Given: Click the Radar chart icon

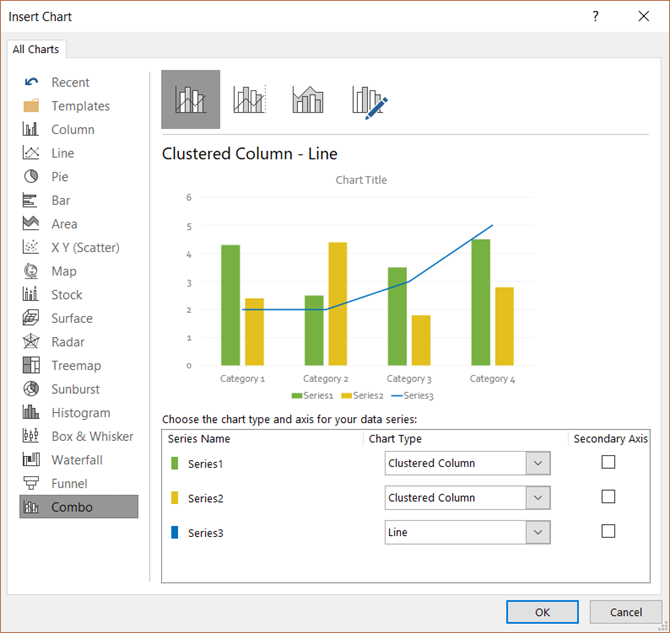Looking at the screenshot, I should coord(31,342).
